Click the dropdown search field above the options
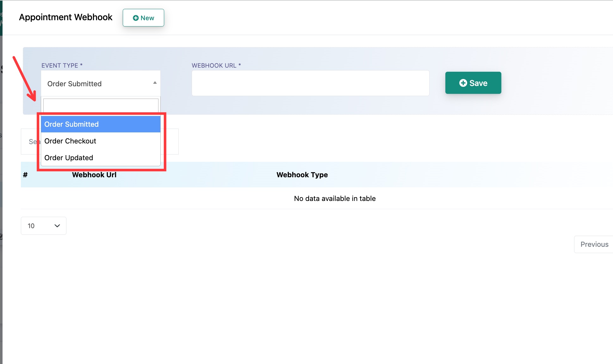 click(101, 106)
